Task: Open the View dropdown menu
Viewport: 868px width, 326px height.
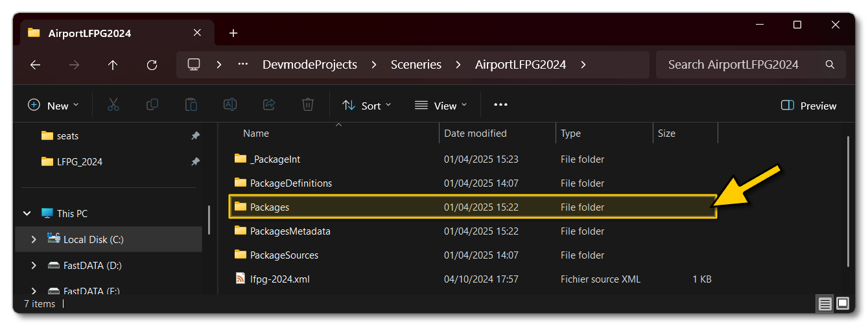Action: click(441, 106)
